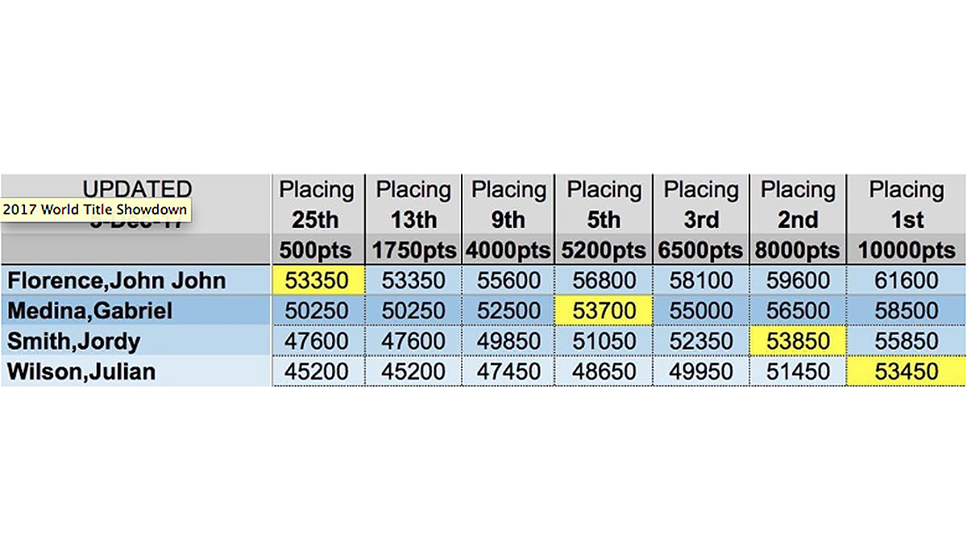
Task: Select the Placing 25th column header
Action: tap(318, 219)
